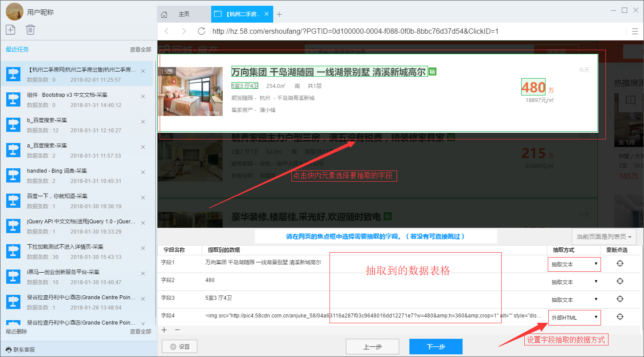The image size is (644, 357).
Task: Remove the i黑马—创业创新服务平台 task
Action: click(143, 274)
